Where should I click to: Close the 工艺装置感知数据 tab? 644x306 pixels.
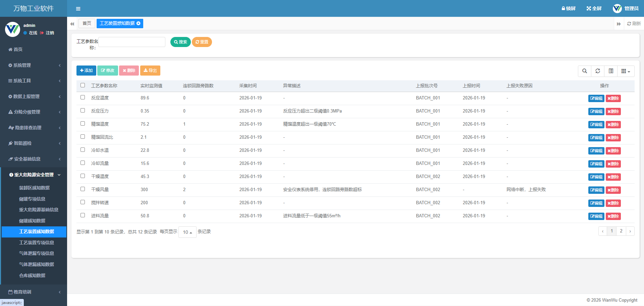[139, 24]
